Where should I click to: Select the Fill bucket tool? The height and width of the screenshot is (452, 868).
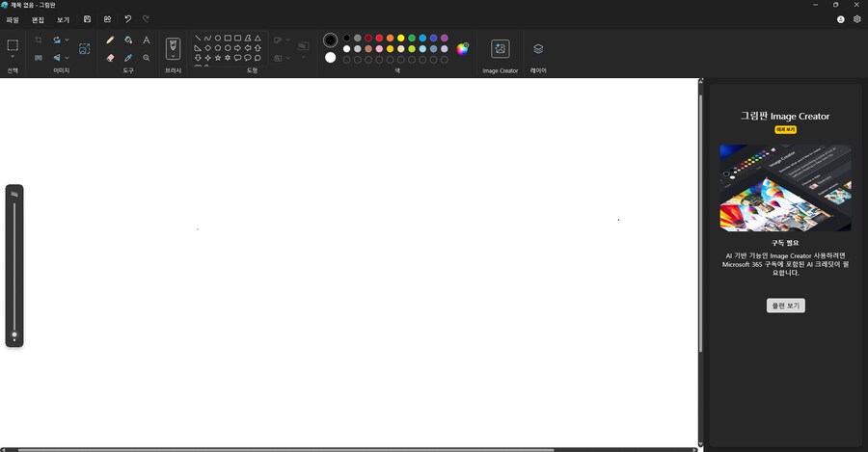(128, 40)
